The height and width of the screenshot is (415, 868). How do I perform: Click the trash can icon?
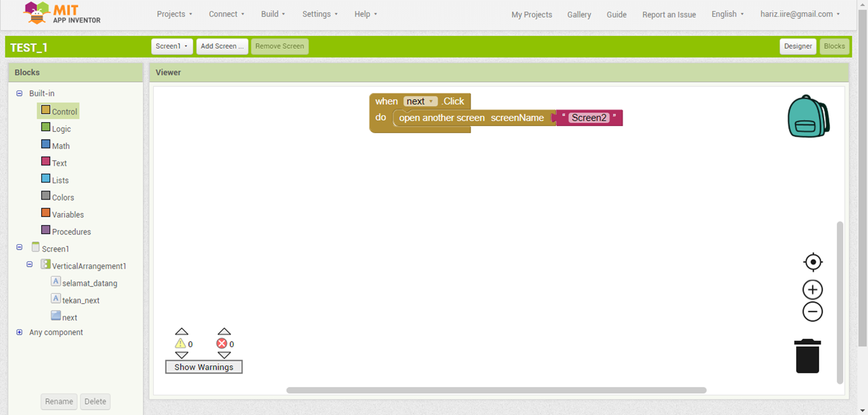pos(807,356)
